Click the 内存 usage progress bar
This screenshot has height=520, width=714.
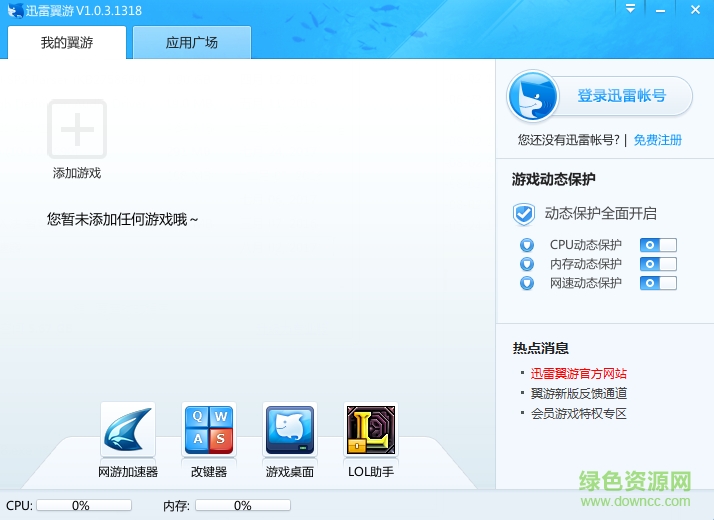click(243, 505)
